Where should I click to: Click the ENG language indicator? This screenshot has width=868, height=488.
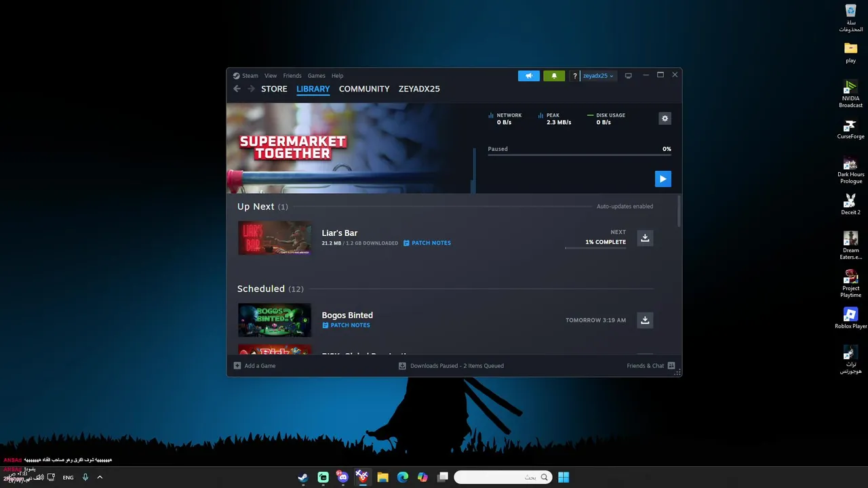click(x=68, y=477)
